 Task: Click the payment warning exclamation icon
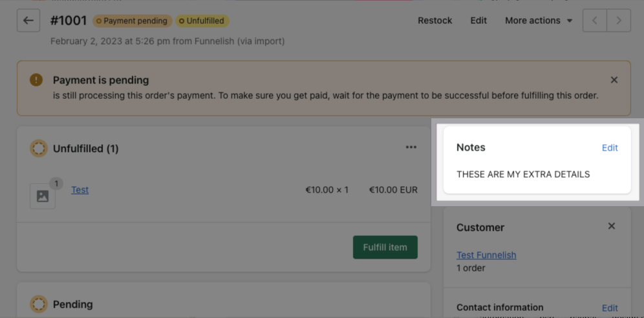click(x=36, y=80)
